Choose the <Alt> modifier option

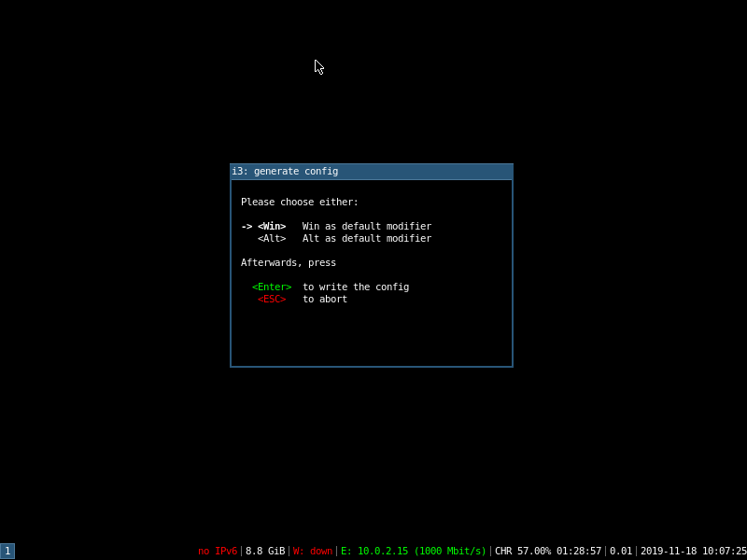coord(272,238)
